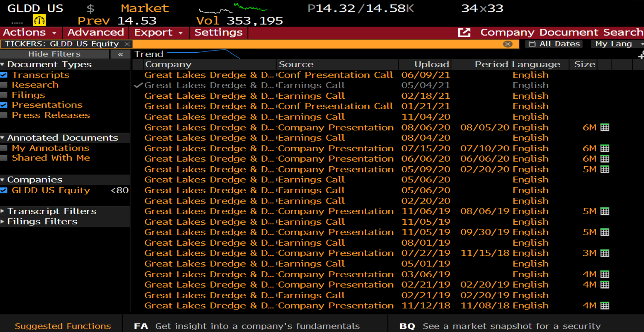The height and width of the screenshot is (332, 644).
Task: Open the BQ market snapshot suggested function
Action: [x=500, y=326]
